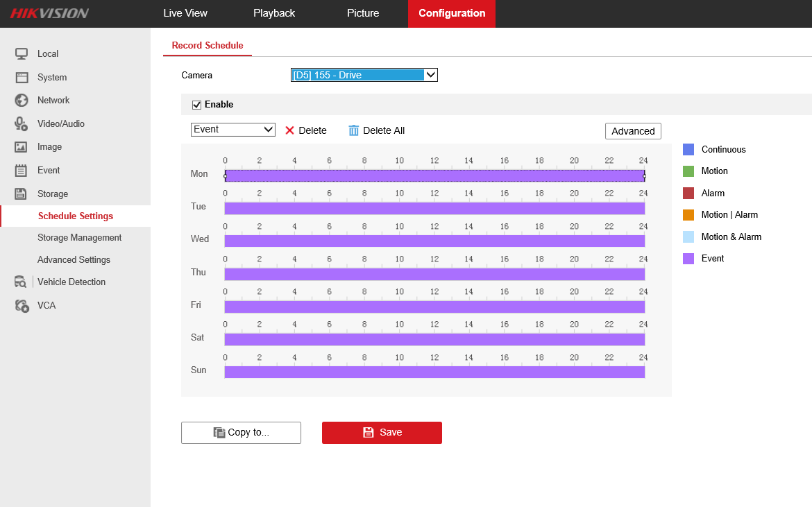Viewport: 812px width, 507px height.
Task: Click the Continuous blue color swatch
Action: click(688, 149)
